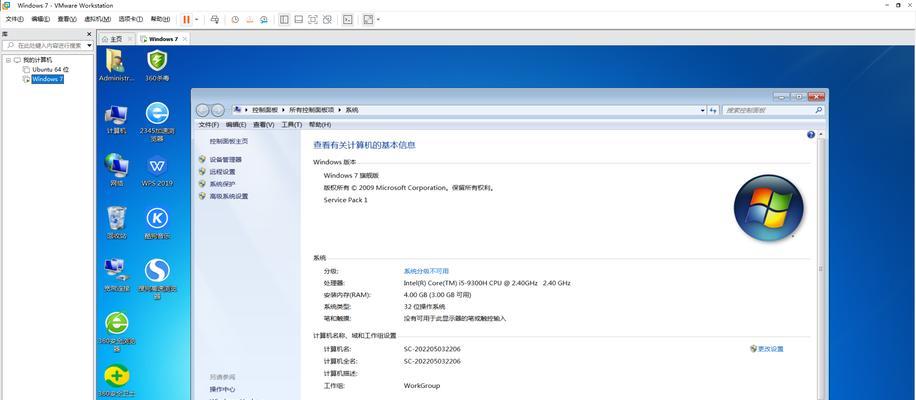The height and width of the screenshot is (400, 916).
Task: Open VMware 查看(V) menu
Action: pyautogui.click(x=67, y=19)
